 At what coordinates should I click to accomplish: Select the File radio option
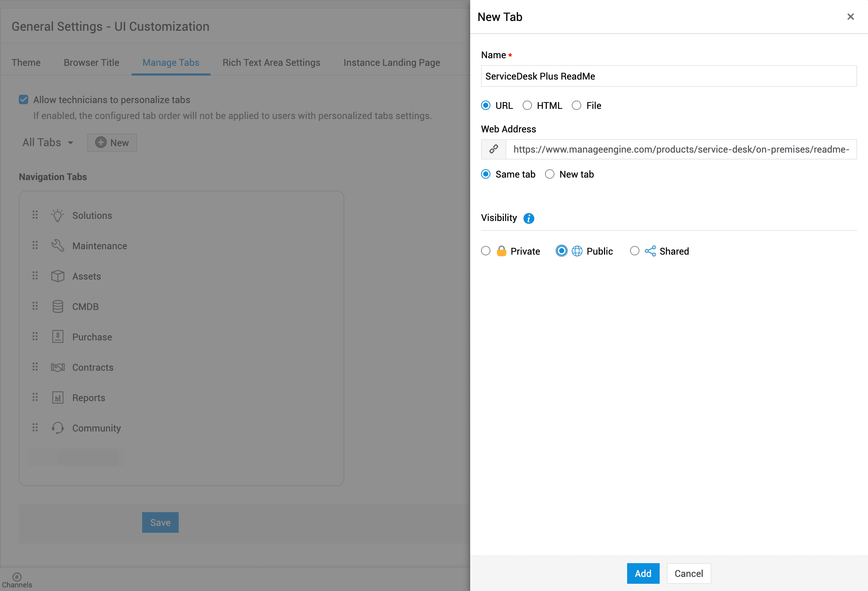coord(576,105)
